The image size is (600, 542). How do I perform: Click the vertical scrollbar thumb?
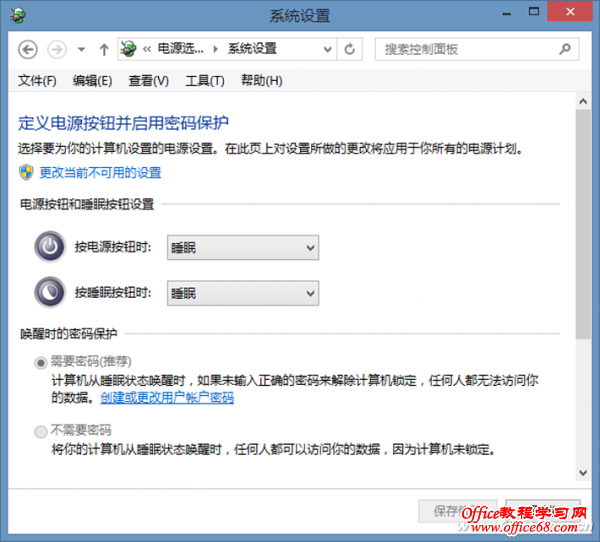pyautogui.click(x=583, y=224)
